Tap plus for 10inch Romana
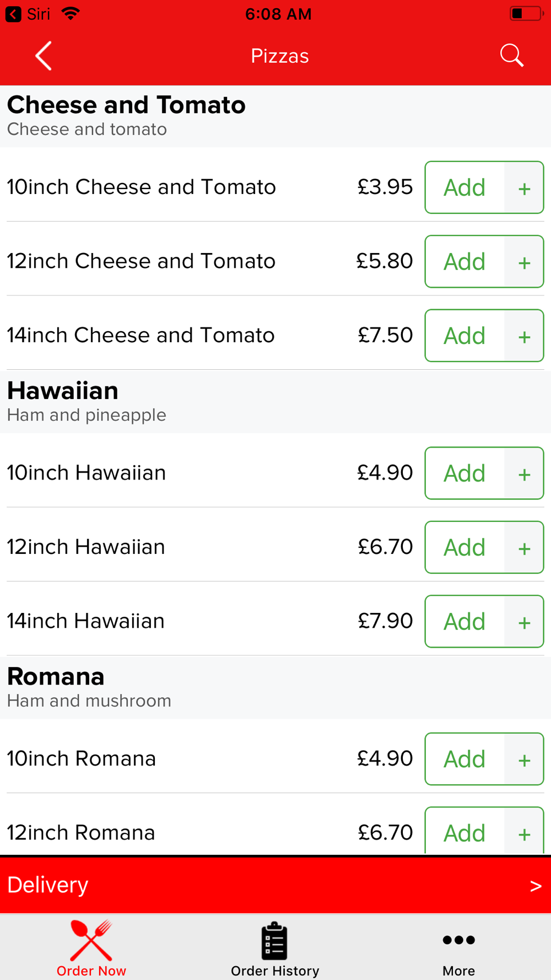The image size is (551, 980). coord(524,760)
